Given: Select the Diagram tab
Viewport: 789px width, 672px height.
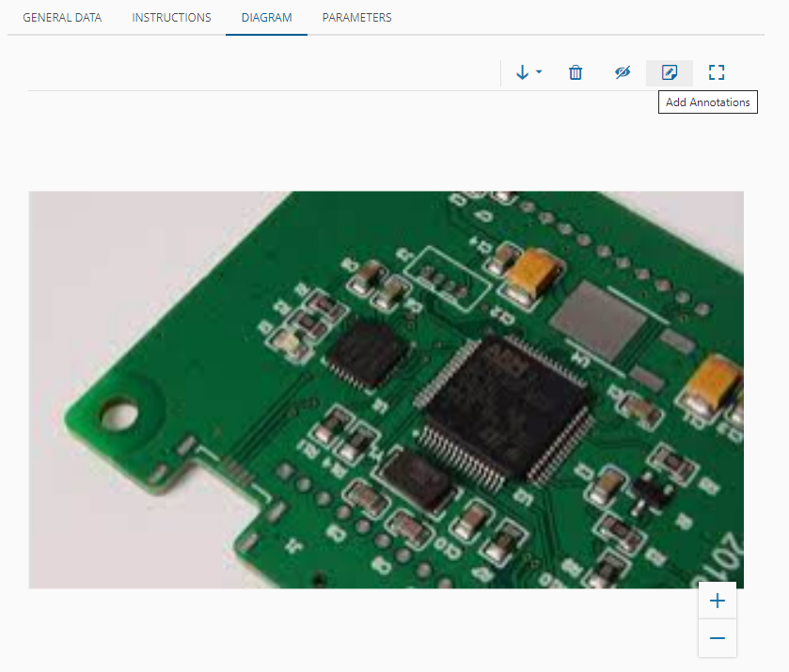Looking at the screenshot, I should [266, 18].
